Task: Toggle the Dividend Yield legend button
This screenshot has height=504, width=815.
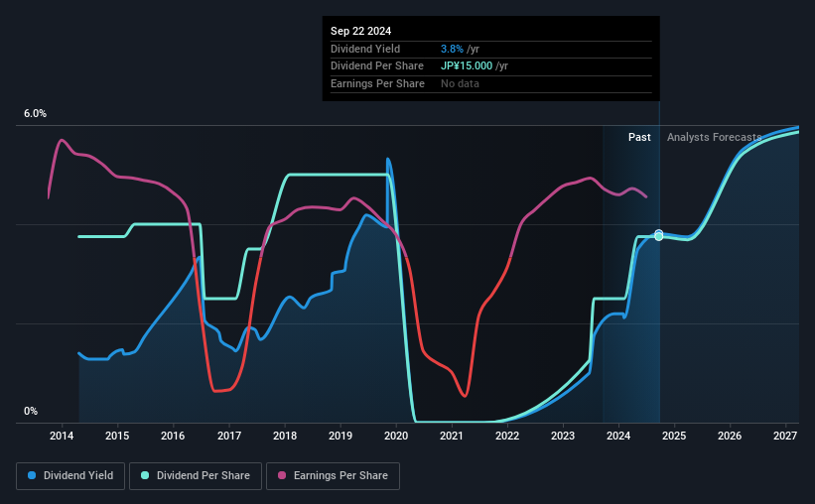Action: pos(70,476)
